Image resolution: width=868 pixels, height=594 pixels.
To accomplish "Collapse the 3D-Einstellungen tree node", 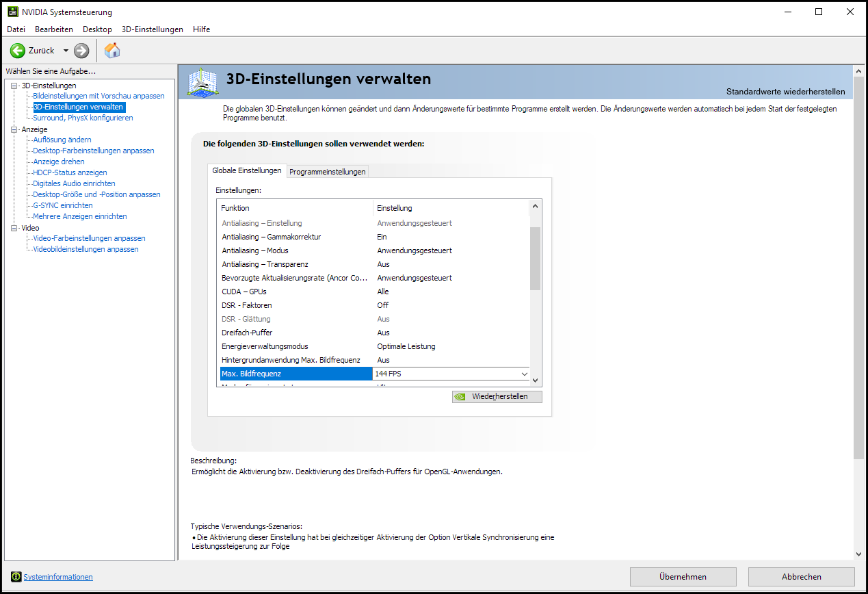I will pyautogui.click(x=14, y=86).
